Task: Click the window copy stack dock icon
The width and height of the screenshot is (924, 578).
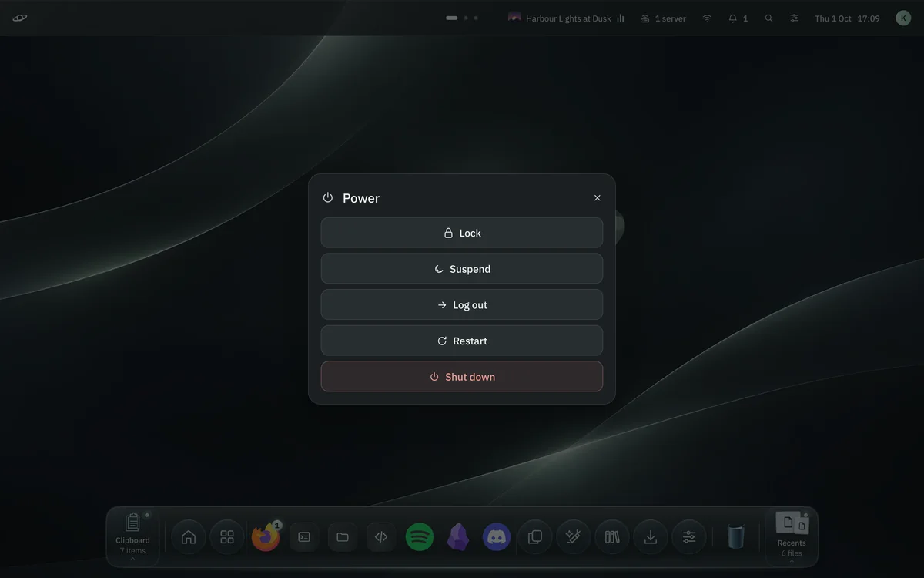Action: pyautogui.click(x=535, y=537)
